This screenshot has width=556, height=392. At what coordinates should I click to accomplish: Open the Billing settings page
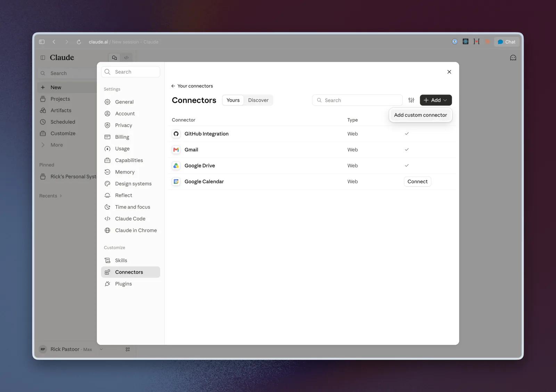(130, 137)
